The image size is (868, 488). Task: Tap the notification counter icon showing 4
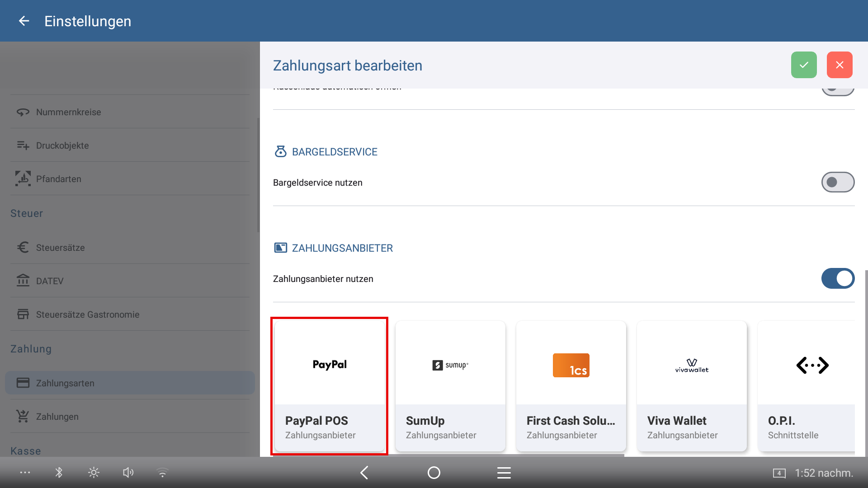pos(779,473)
